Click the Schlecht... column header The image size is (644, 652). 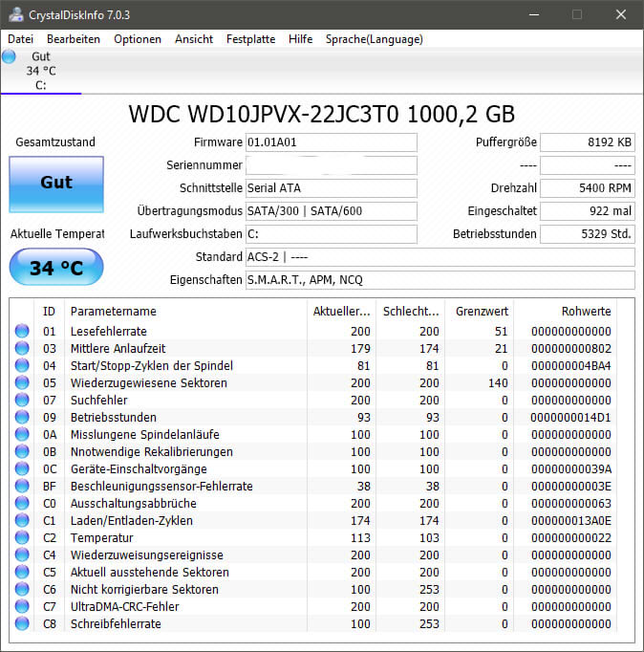click(411, 312)
